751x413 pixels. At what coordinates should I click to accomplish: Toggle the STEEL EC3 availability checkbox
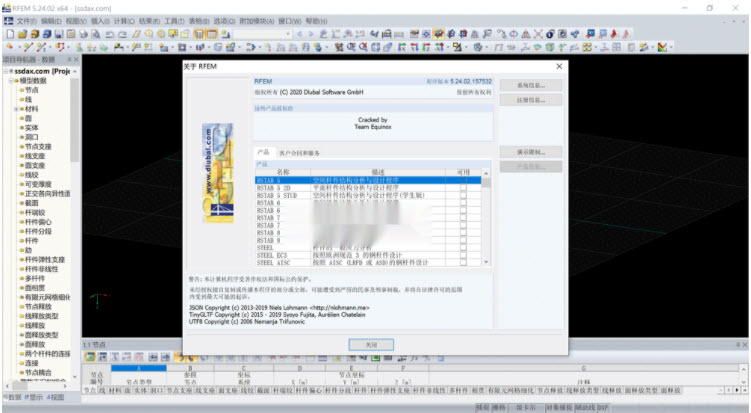(462, 254)
